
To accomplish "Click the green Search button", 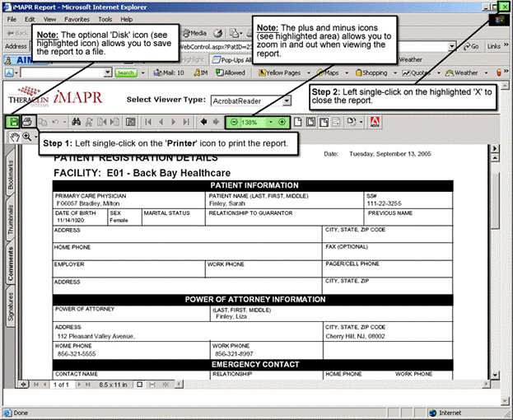I will point(126,72).
